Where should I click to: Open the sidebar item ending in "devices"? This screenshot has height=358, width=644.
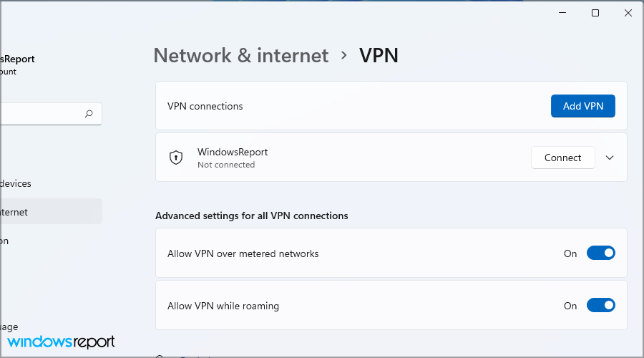pos(16,183)
